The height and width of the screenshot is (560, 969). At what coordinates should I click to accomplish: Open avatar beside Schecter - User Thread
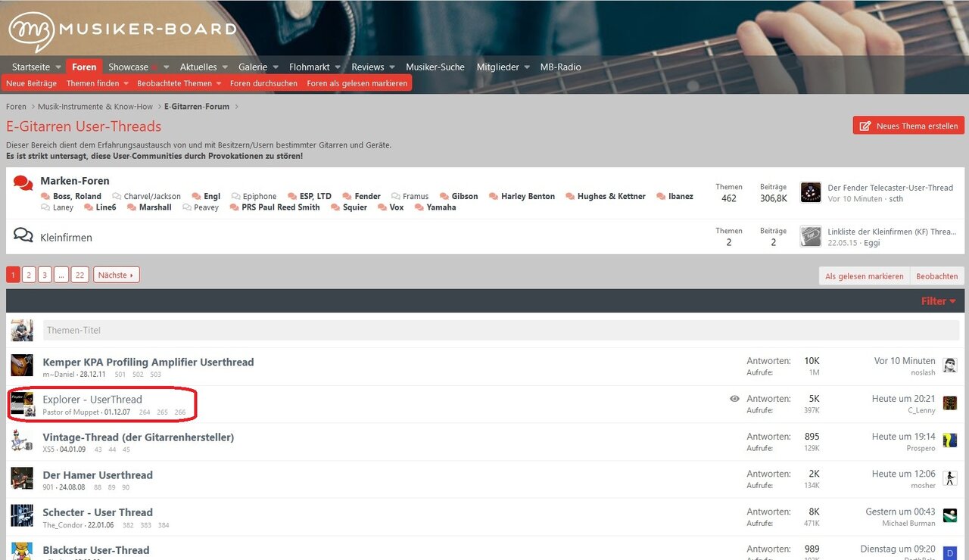(x=22, y=515)
